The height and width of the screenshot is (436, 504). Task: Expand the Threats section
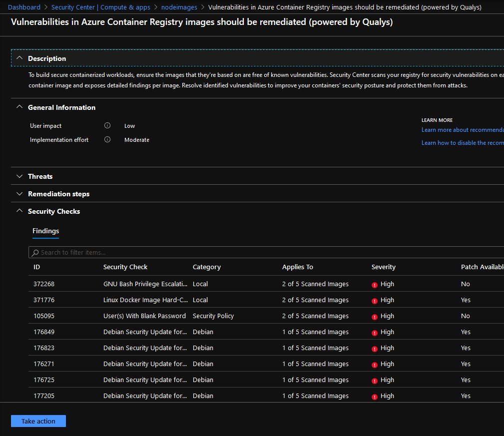(19, 176)
